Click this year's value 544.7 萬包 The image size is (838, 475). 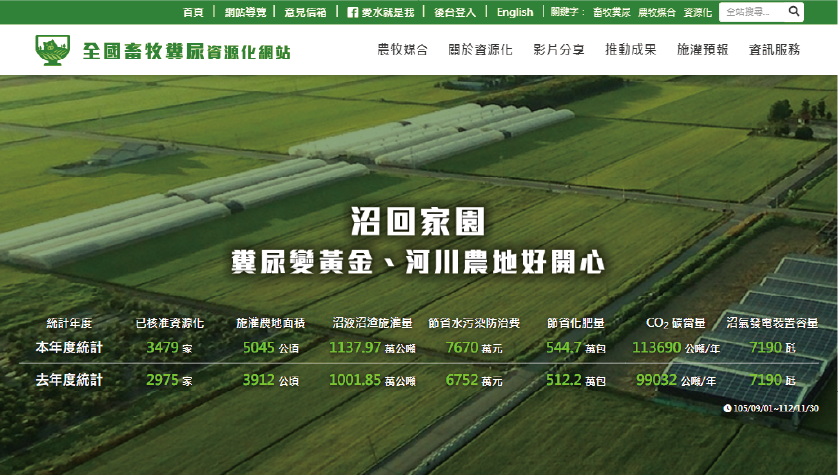pyautogui.click(x=576, y=348)
